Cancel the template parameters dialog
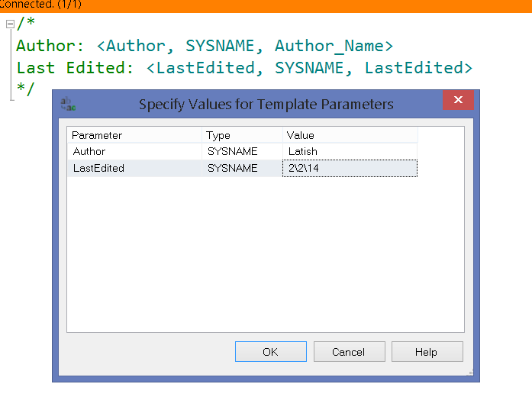 click(349, 352)
